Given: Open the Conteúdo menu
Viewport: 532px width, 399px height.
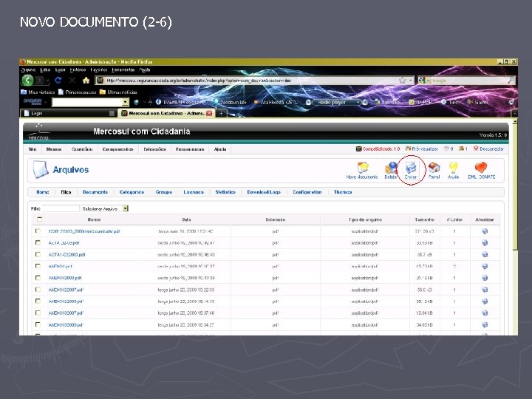Looking at the screenshot, I should point(82,149).
